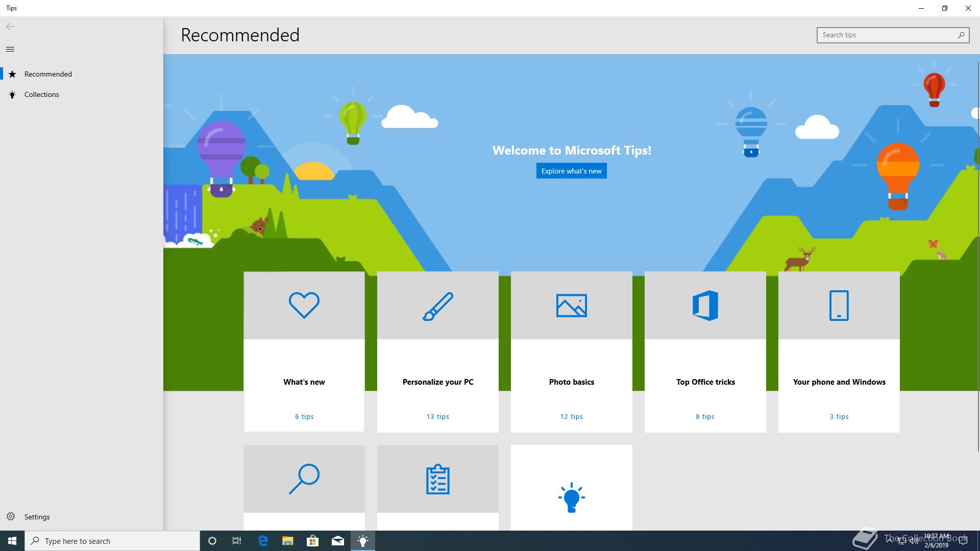This screenshot has width=980, height=551.
Task: Open Settings gear icon in sidebar
Action: pos(11,516)
